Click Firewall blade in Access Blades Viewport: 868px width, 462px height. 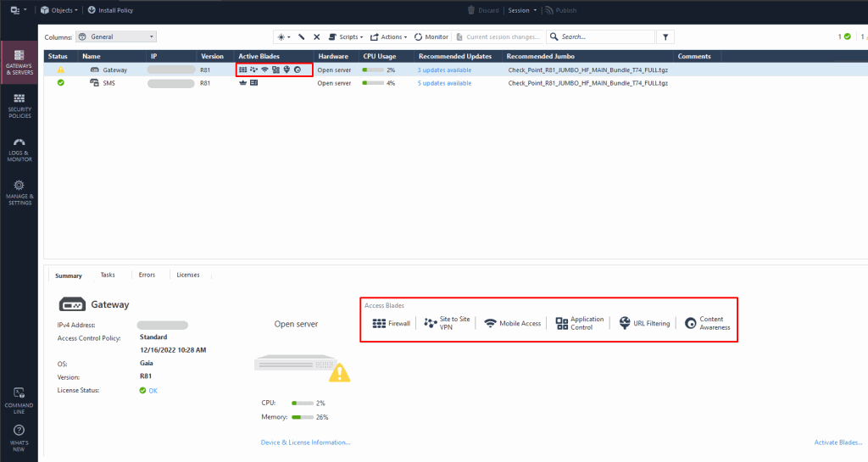[392, 323]
